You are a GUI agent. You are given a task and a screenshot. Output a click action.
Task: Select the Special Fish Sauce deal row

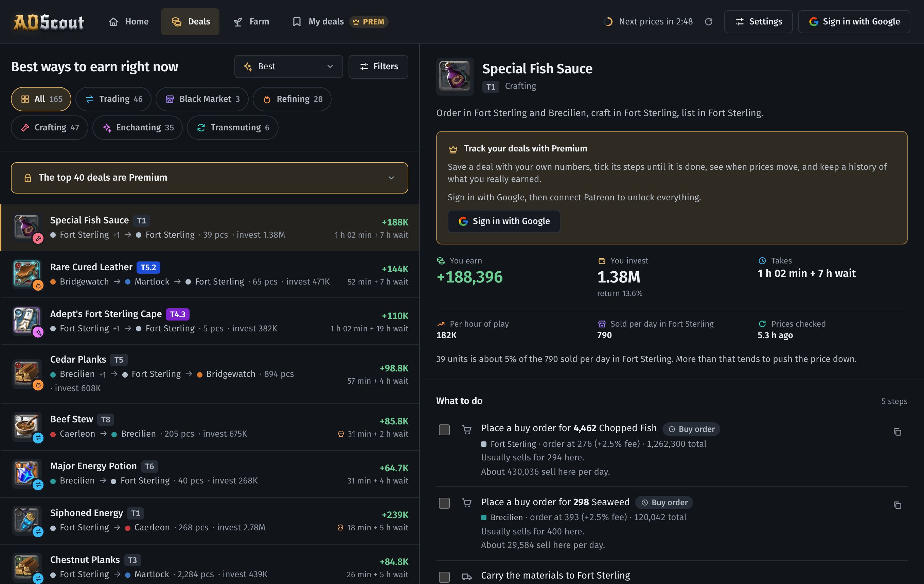click(x=210, y=228)
